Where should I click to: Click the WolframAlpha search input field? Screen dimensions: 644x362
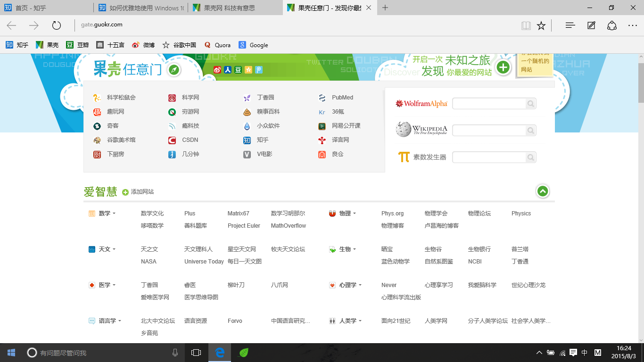click(x=489, y=104)
